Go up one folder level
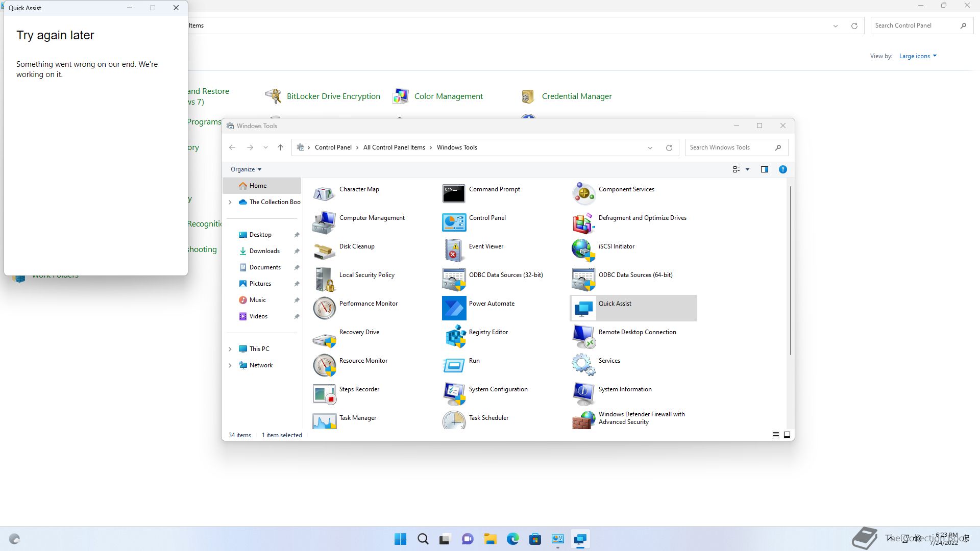Viewport: 980px width, 551px height. click(280, 147)
